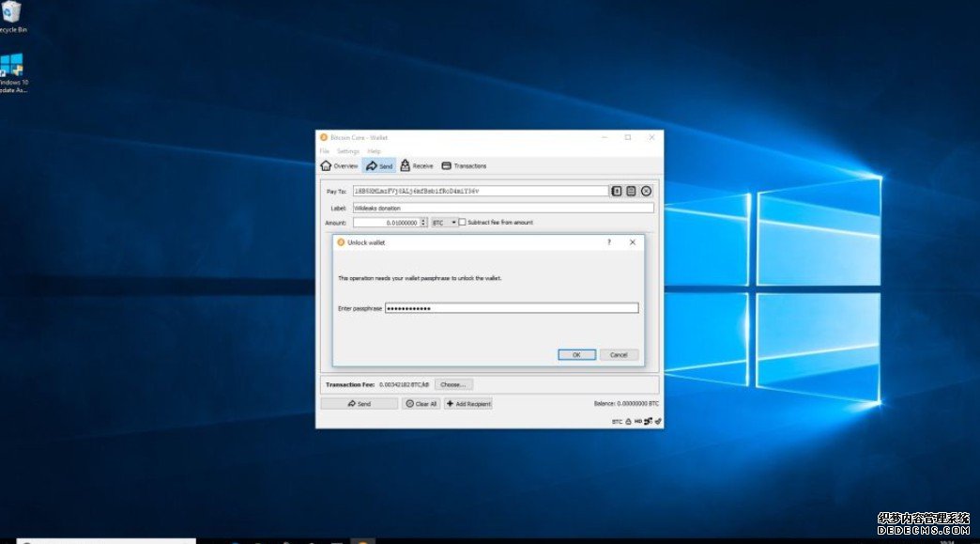This screenshot has width=980, height=544.
Task: Click the network connections status icon
Action: pyautogui.click(x=649, y=422)
